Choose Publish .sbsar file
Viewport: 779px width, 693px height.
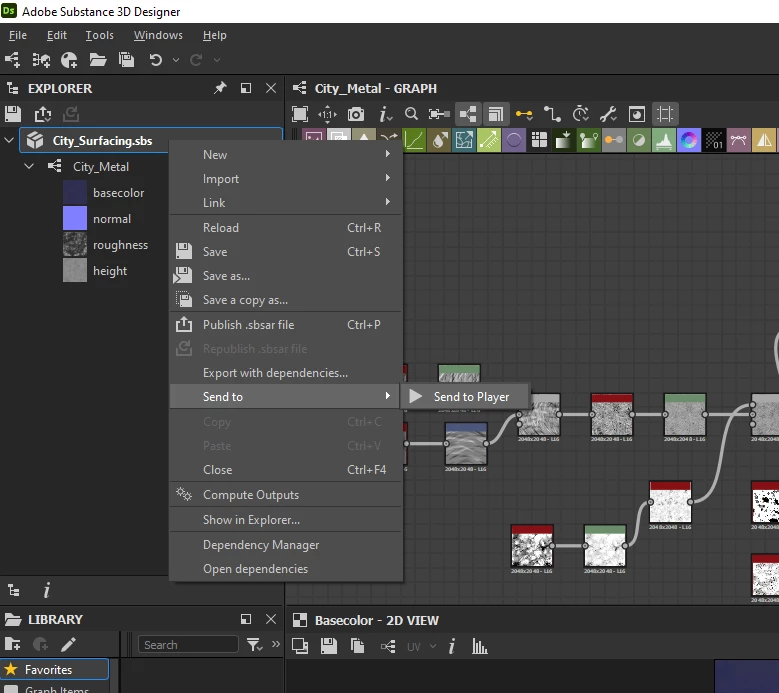(x=286, y=325)
